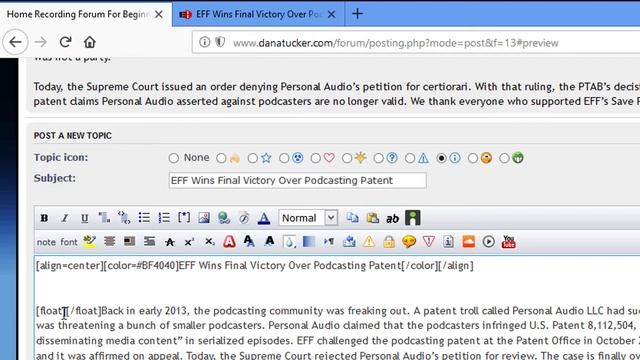Click the red glow A icon
640x360 pixels.
coord(229,242)
